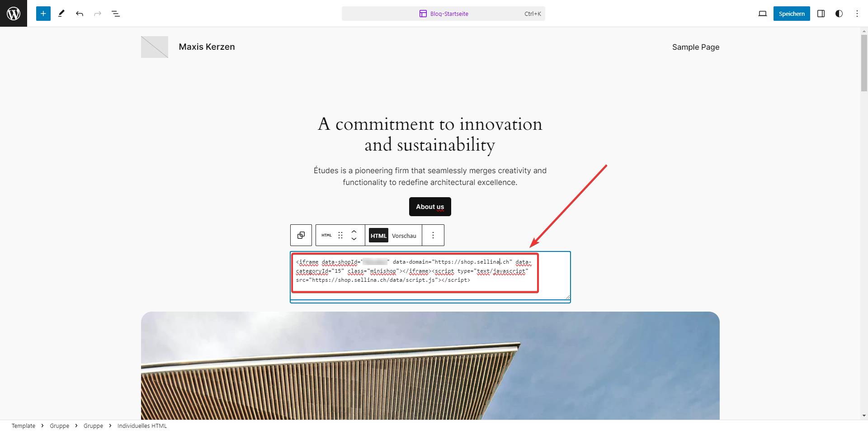Save changes with Speichern button
The width and height of the screenshot is (868, 431).
tap(792, 14)
